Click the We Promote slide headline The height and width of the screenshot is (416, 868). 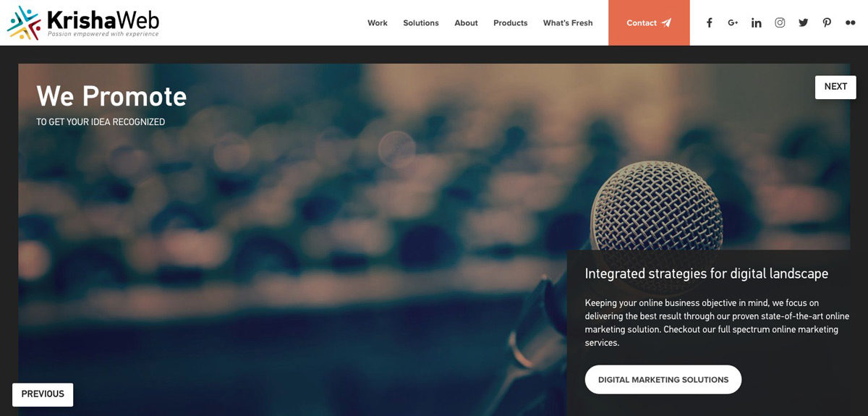(111, 96)
